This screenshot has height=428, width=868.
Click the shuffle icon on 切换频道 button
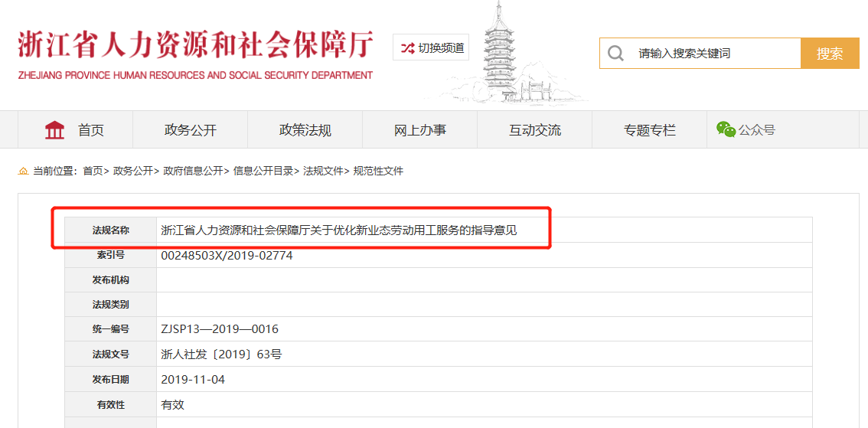[407, 48]
